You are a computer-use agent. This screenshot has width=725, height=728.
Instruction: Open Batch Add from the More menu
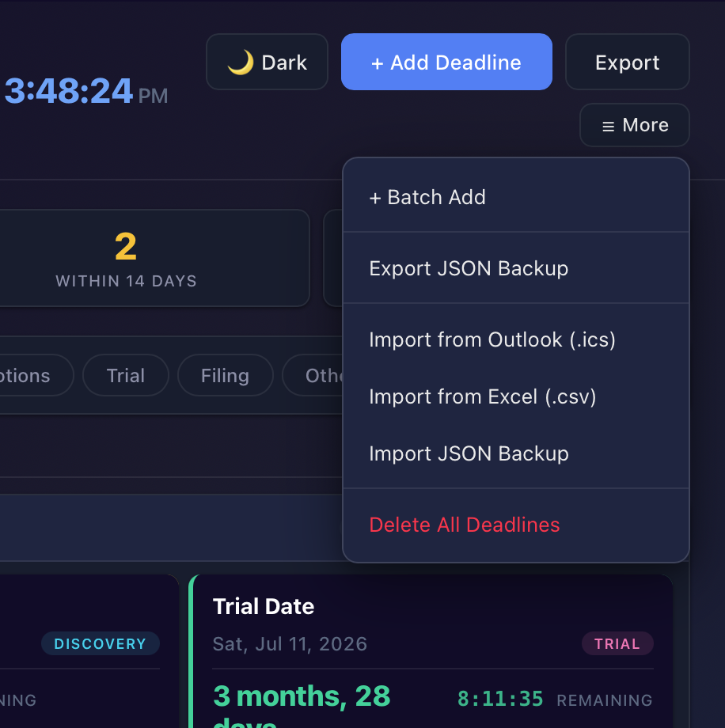point(427,197)
